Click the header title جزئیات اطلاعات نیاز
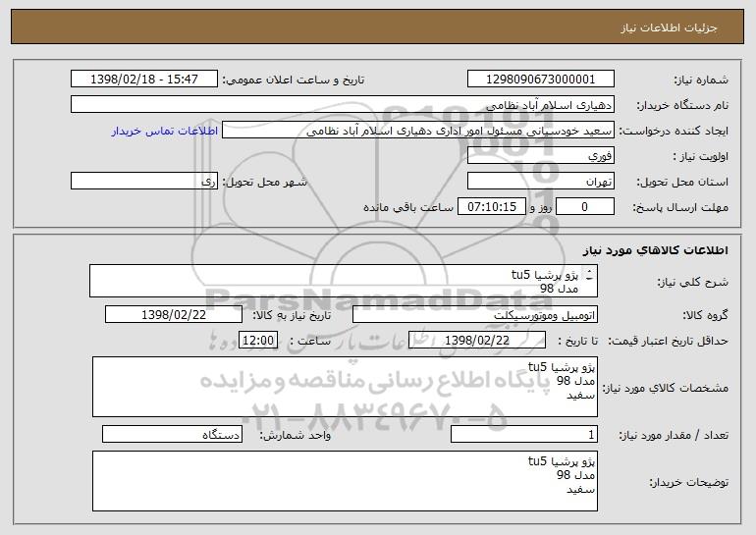 (669, 27)
